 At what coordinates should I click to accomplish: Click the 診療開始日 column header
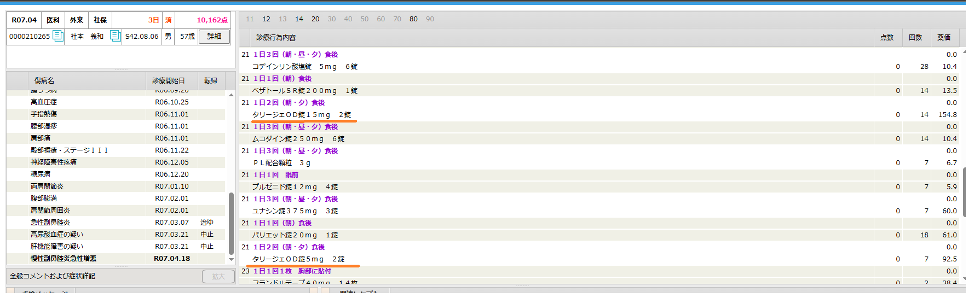point(171,80)
